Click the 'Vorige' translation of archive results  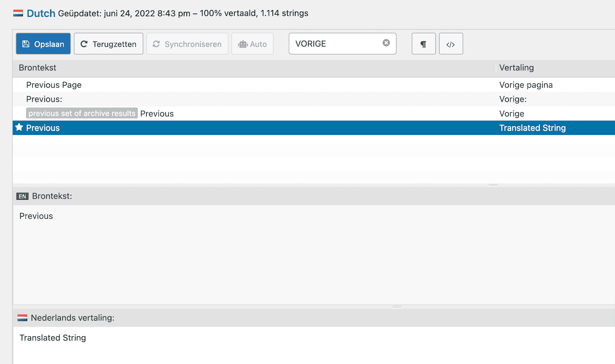512,114
